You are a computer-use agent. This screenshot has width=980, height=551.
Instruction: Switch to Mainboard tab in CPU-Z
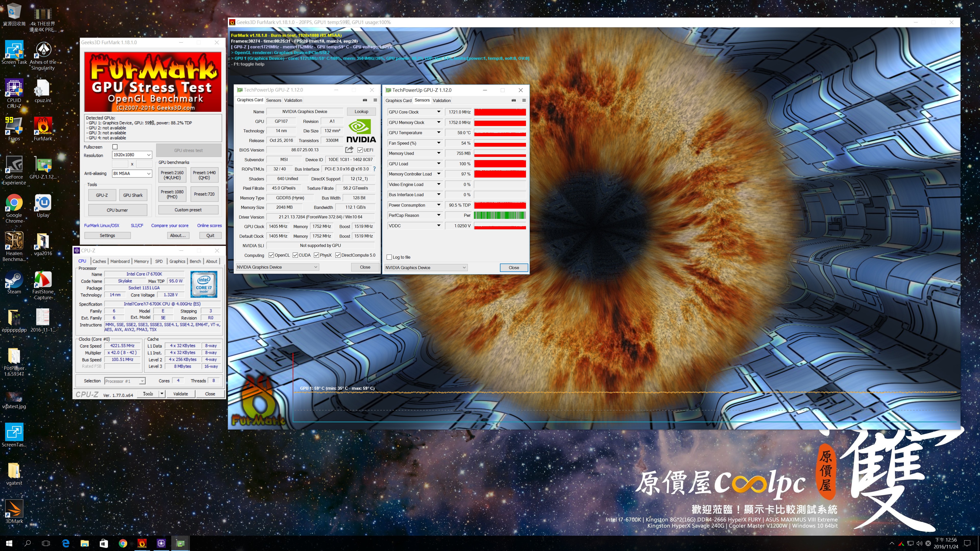(x=120, y=261)
